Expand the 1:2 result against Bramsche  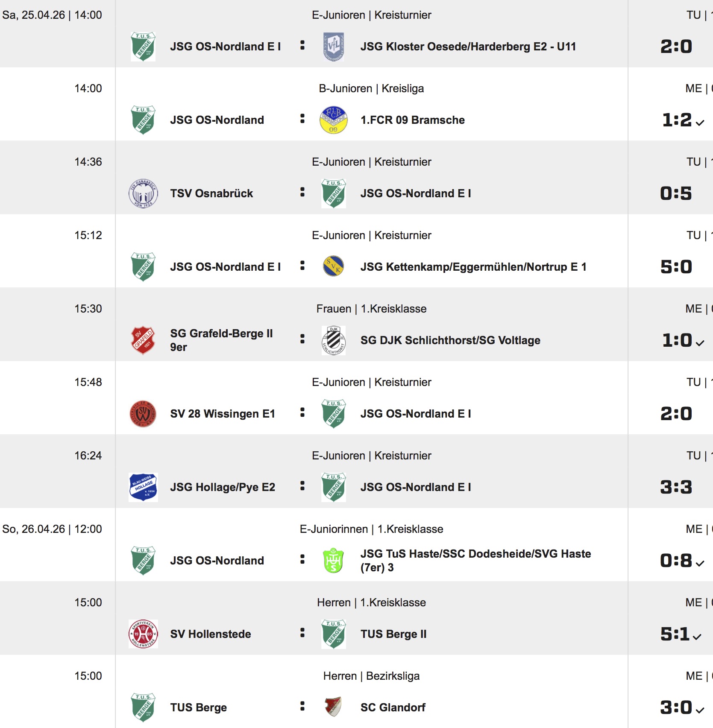pyautogui.click(x=700, y=123)
